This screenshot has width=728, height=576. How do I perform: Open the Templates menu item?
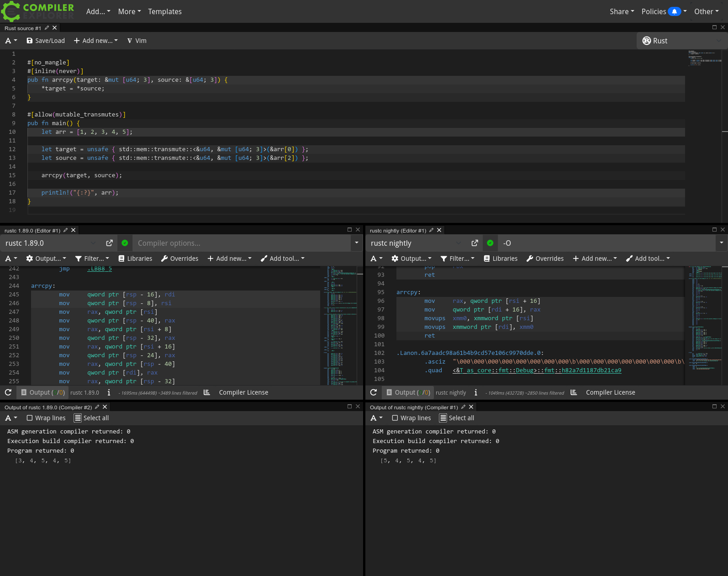pos(165,11)
